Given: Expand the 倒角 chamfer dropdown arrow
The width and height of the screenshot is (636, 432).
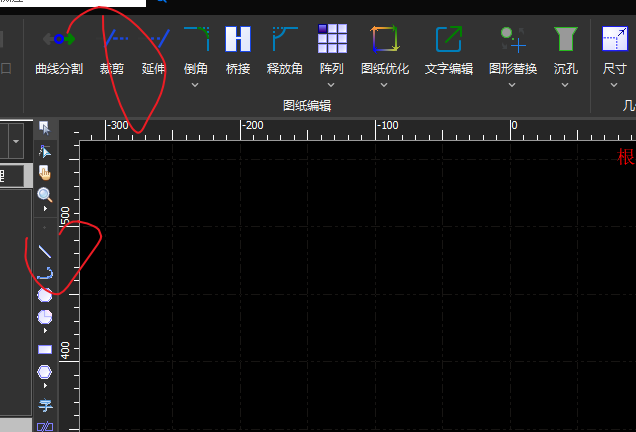Looking at the screenshot, I should [x=195, y=85].
